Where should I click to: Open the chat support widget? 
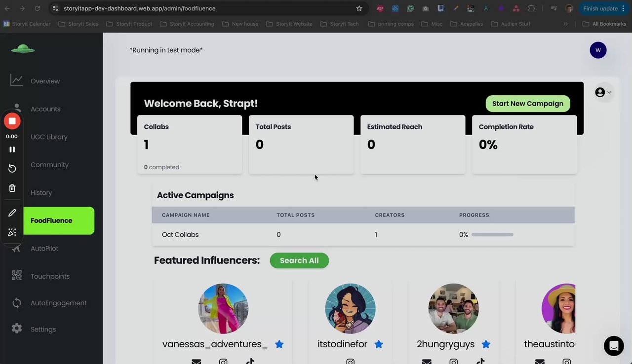pos(614,346)
